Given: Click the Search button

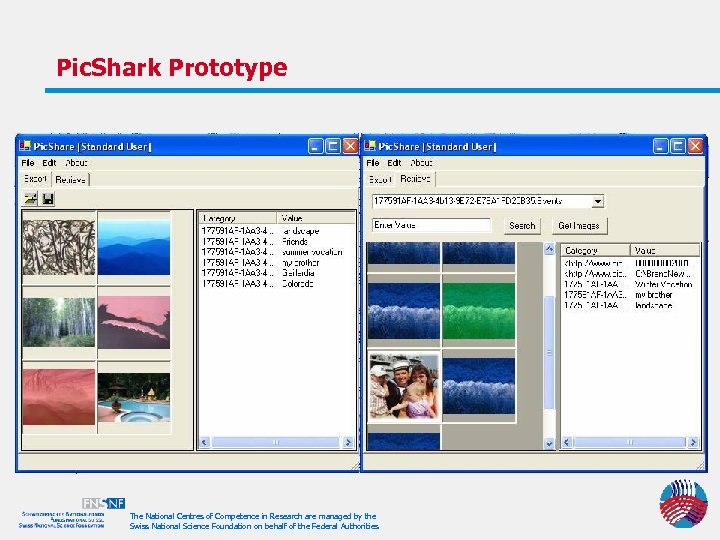Looking at the screenshot, I should [x=522, y=225].
